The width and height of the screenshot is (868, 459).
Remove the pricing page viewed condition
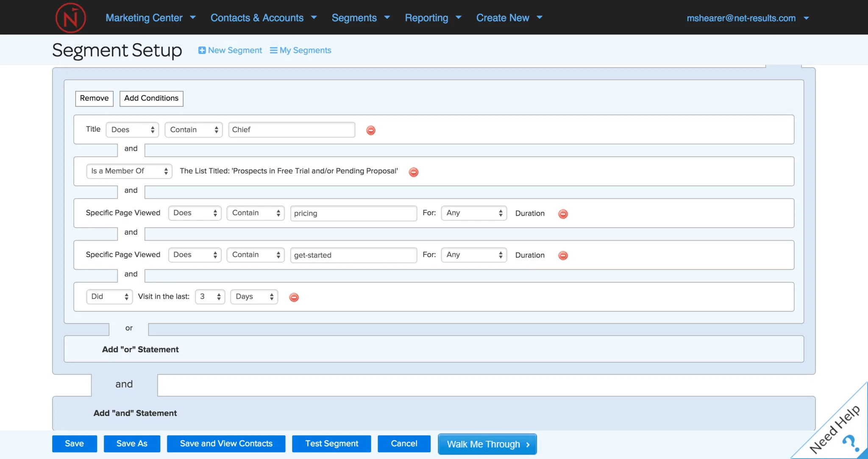tap(563, 214)
